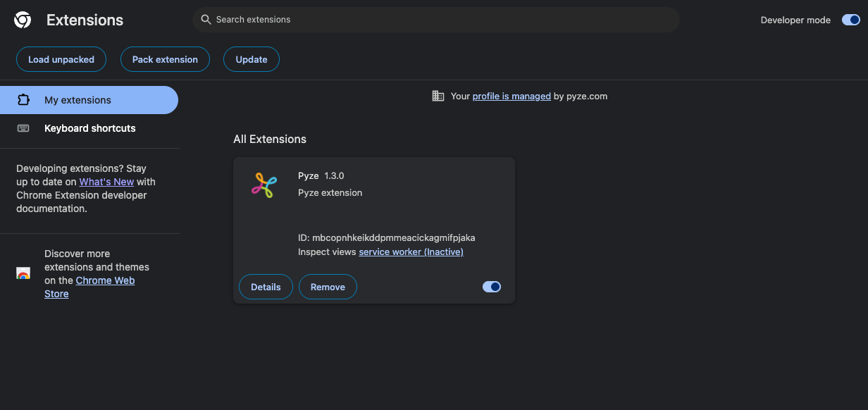Image resolution: width=868 pixels, height=410 pixels.
Task: Click the My extensions puzzle piece icon
Action: click(22, 99)
